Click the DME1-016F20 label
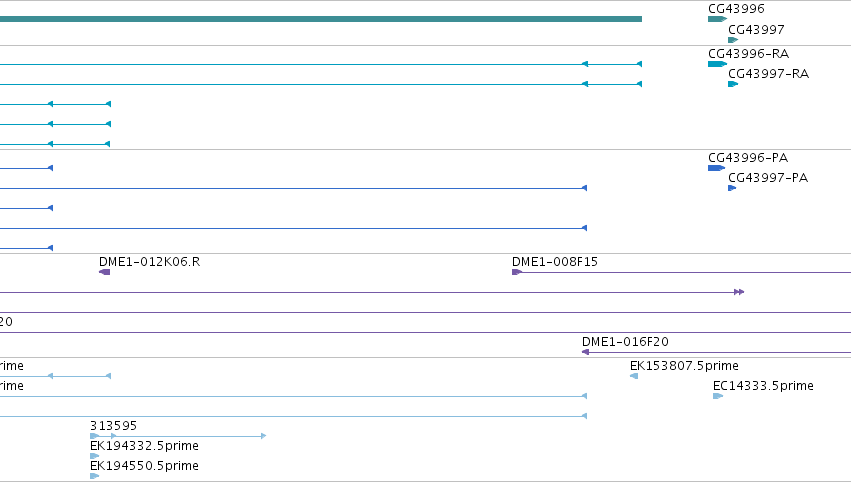Image resolution: width=851 pixels, height=482 pixels. tap(625, 342)
